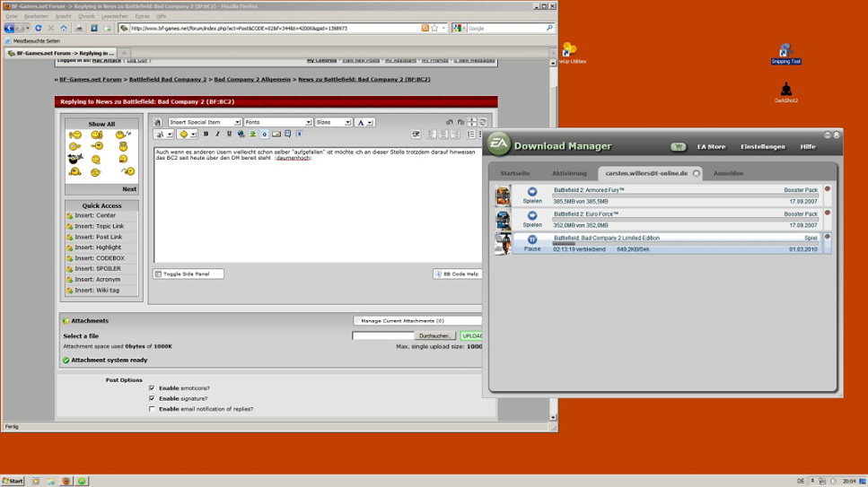Viewport: 868px width, 487px height.
Task: Enable emoticons checkbox
Action: (x=152, y=388)
